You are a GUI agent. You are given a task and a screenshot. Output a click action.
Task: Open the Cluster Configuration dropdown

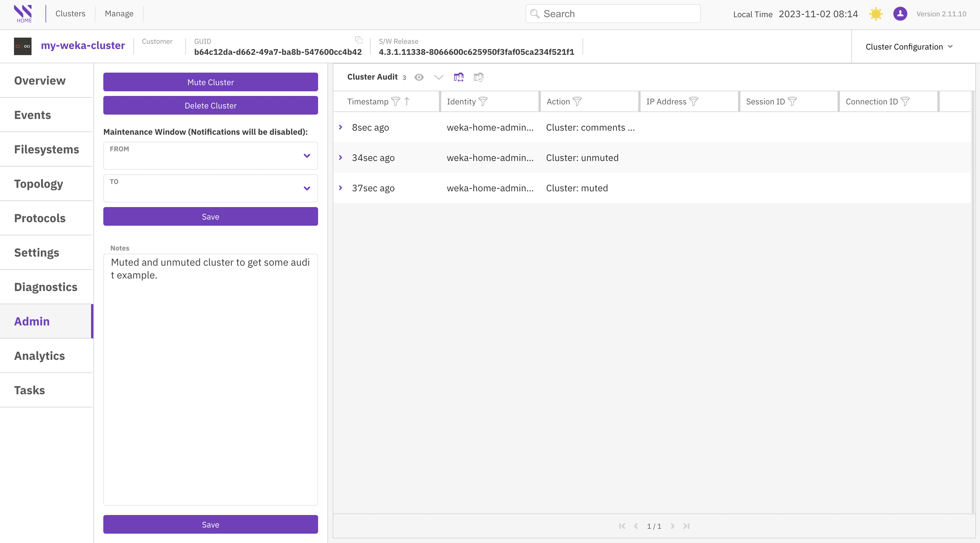pos(909,47)
